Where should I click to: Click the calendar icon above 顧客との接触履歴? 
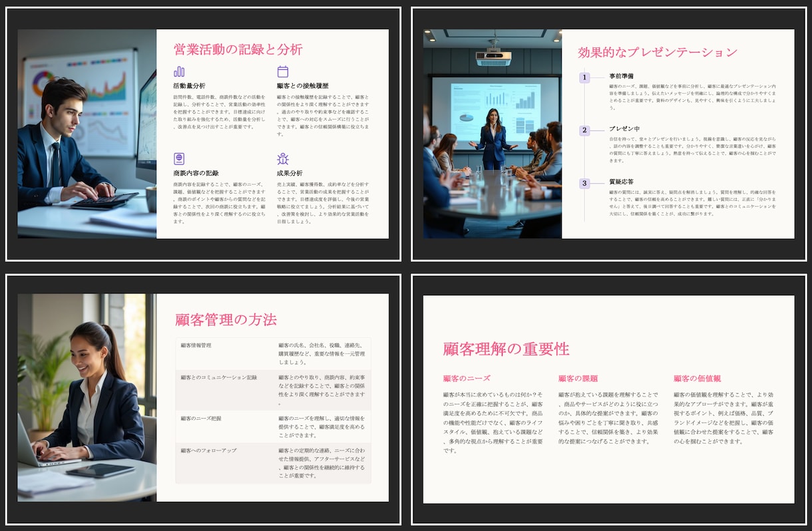[283, 71]
